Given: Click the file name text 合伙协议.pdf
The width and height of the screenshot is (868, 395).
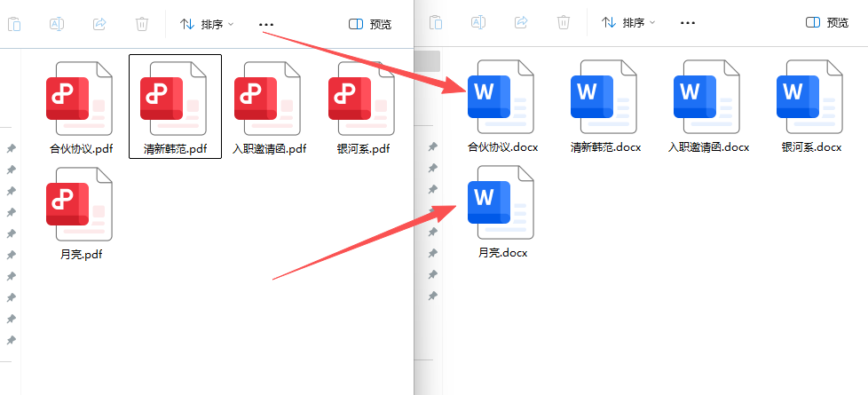Looking at the screenshot, I should (82, 149).
